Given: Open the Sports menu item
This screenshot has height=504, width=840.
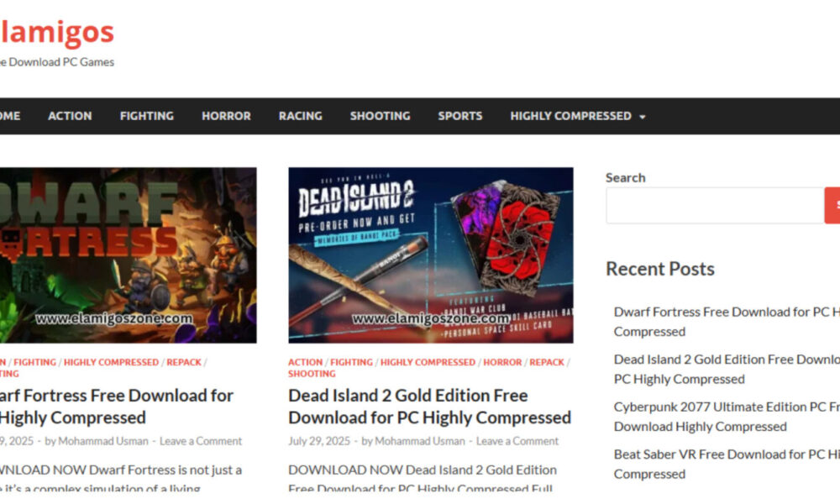Looking at the screenshot, I should click(459, 116).
